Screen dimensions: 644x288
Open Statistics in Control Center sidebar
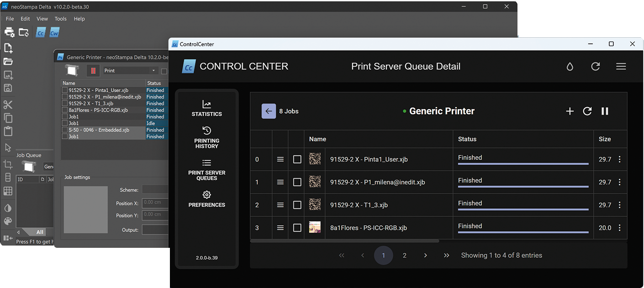tap(206, 109)
